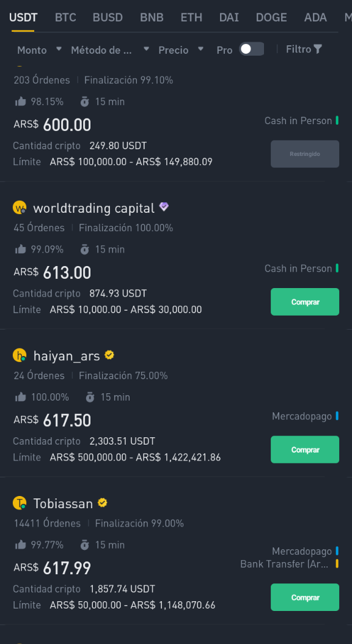Click the green Cash in Person indicator
The width and height of the screenshot is (352, 644).
click(302, 120)
